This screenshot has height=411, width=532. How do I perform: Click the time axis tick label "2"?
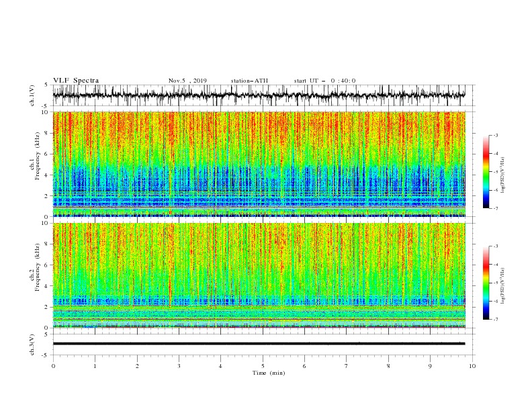(x=137, y=366)
